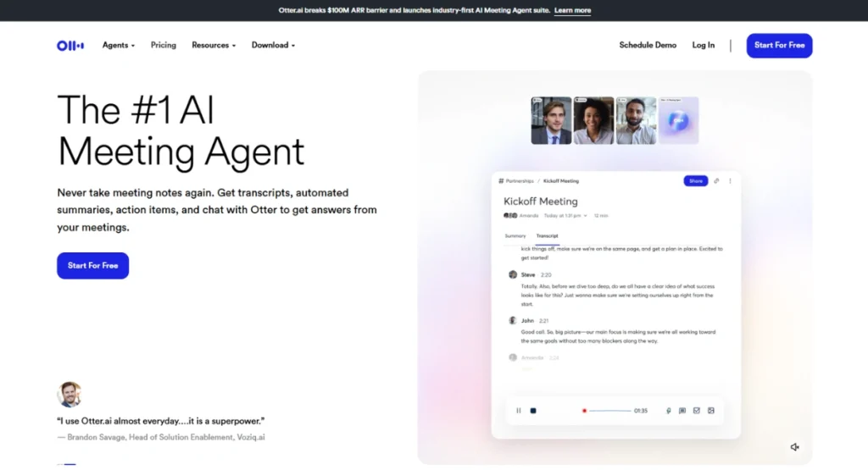Image resolution: width=868 pixels, height=470 pixels.
Task: Switch to the Transcript tab
Action: [547, 236]
